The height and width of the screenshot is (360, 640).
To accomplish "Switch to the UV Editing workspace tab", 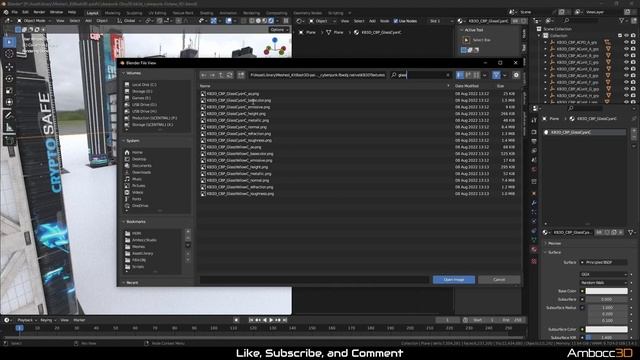I will [x=157, y=13].
